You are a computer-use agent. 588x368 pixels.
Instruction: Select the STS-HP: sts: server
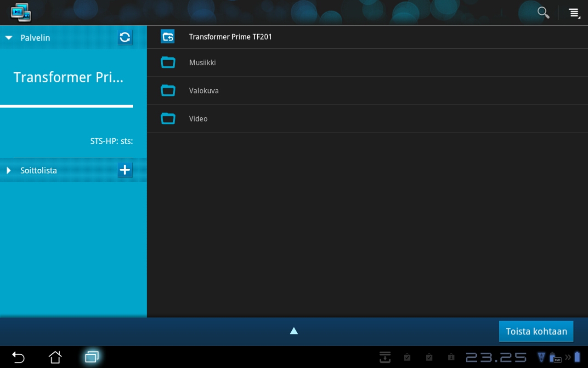tap(112, 141)
